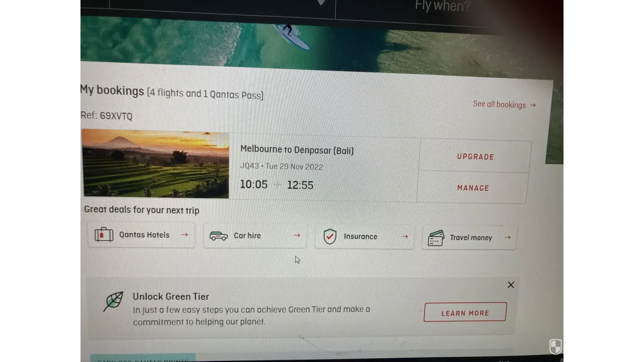
Task: Click the arrow beside Car hire
Action: (297, 235)
